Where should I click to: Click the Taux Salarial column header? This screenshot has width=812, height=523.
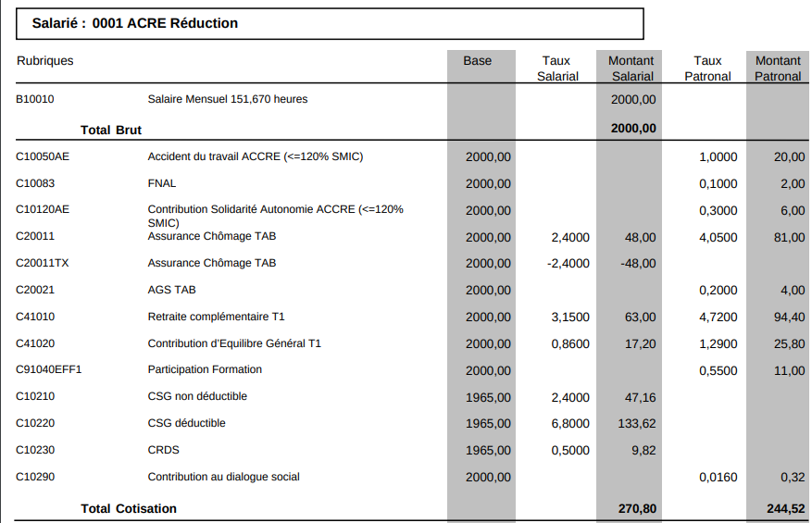[x=557, y=68]
